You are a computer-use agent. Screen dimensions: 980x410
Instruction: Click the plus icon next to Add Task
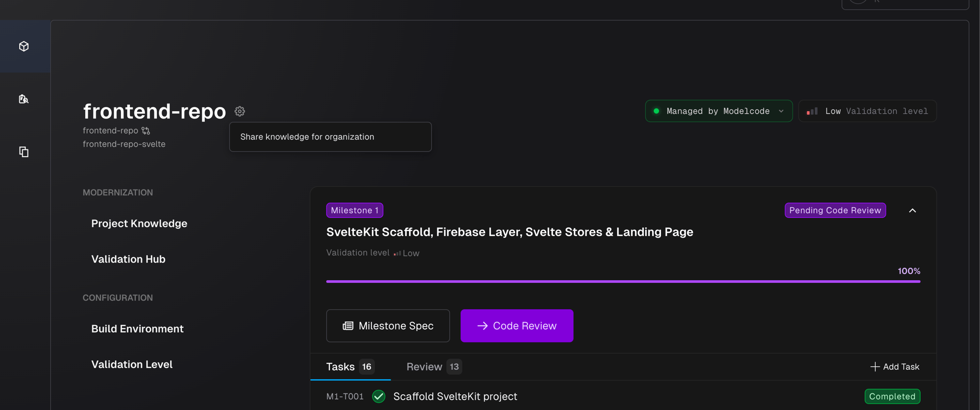pos(875,366)
